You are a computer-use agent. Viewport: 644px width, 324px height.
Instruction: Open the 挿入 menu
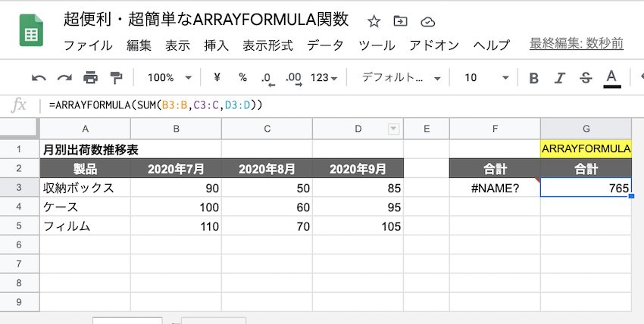click(x=216, y=45)
